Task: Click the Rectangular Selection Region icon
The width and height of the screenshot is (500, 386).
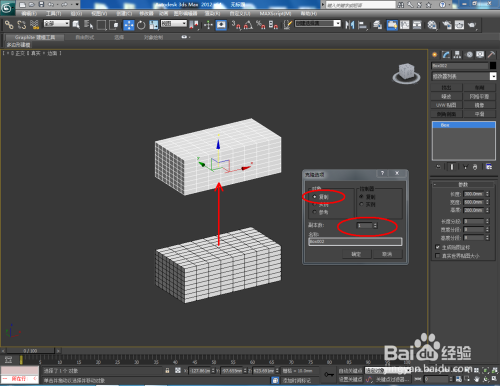Action: (x=101, y=25)
